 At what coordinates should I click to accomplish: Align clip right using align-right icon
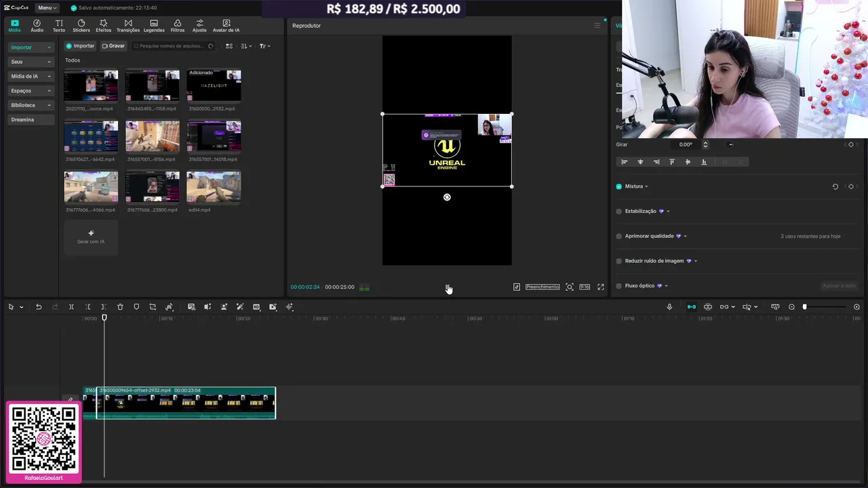[656, 162]
